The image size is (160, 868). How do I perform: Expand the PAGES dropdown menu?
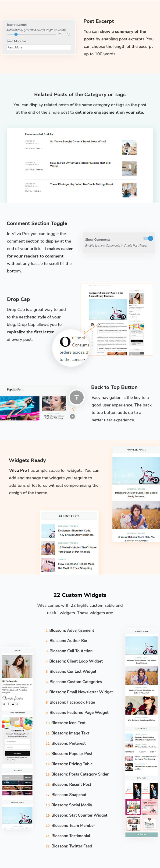(142, 752)
